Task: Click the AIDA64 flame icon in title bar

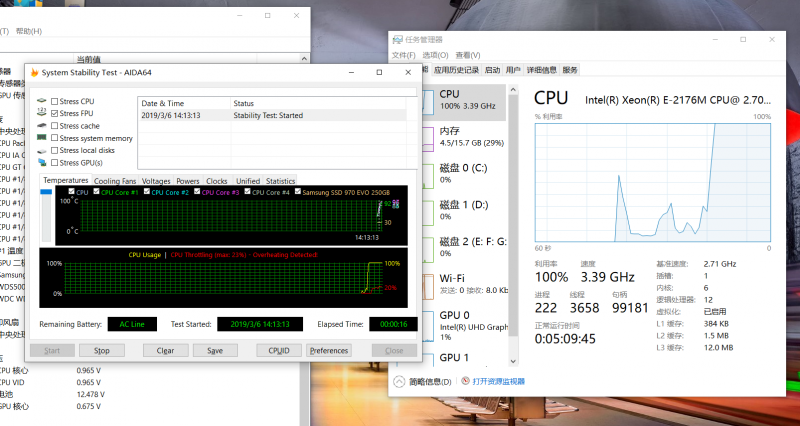Action: point(35,72)
